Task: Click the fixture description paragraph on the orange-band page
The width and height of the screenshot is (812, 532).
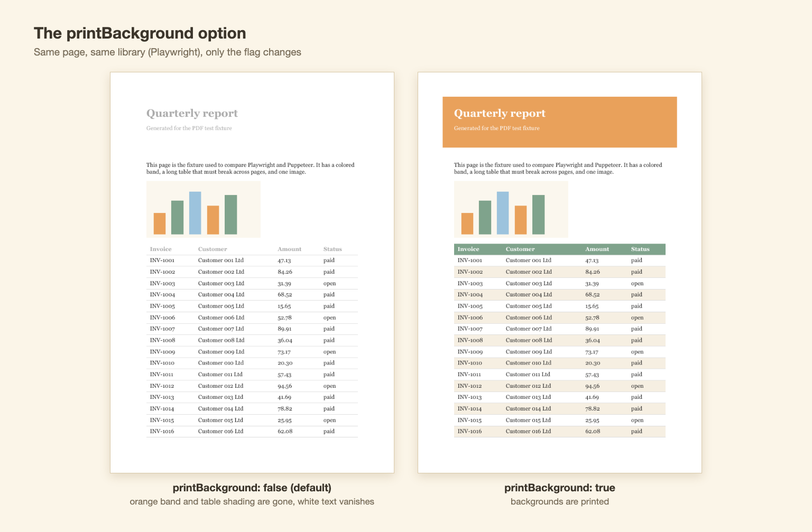Action: click(x=558, y=169)
